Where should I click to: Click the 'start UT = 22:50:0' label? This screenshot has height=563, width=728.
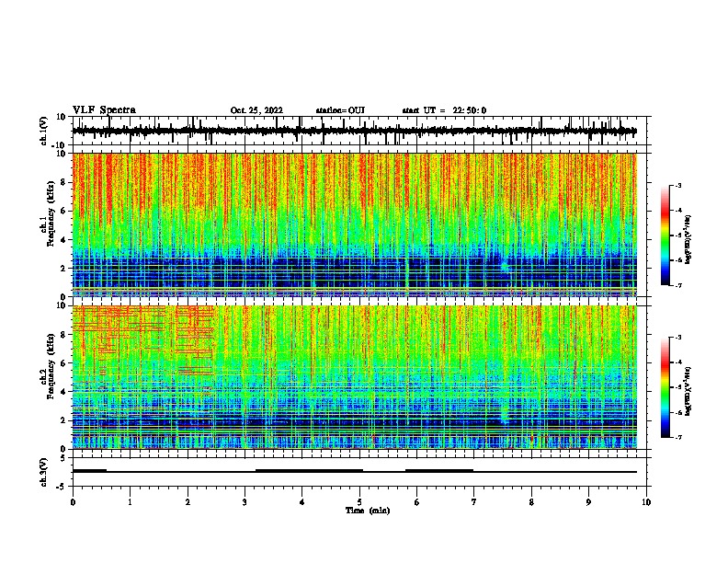[x=444, y=110]
